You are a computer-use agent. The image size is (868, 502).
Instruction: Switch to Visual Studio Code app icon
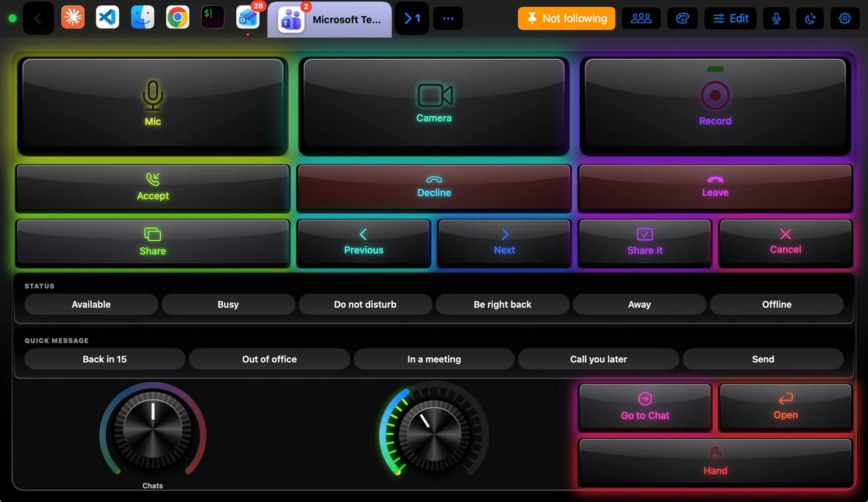[x=107, y=17]
